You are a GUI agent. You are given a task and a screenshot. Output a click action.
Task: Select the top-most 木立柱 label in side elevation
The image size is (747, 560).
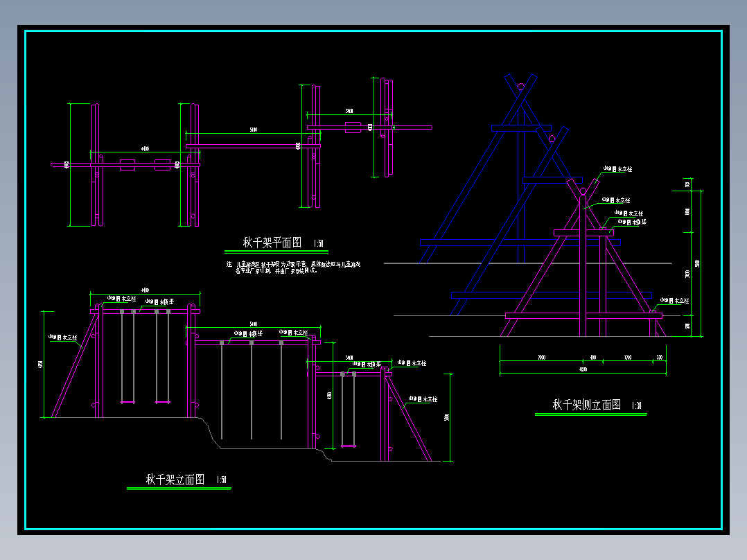tap(617, 169)
